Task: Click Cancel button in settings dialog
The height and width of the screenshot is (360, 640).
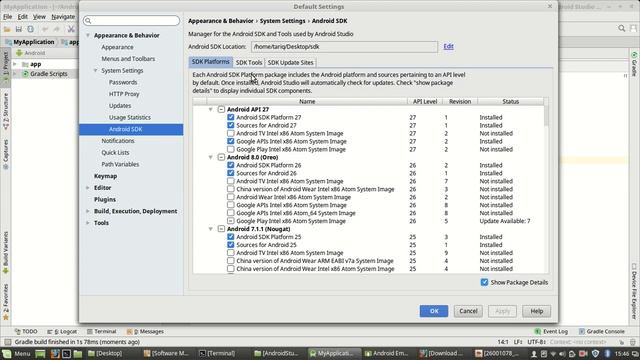Action: coord(468,311)
